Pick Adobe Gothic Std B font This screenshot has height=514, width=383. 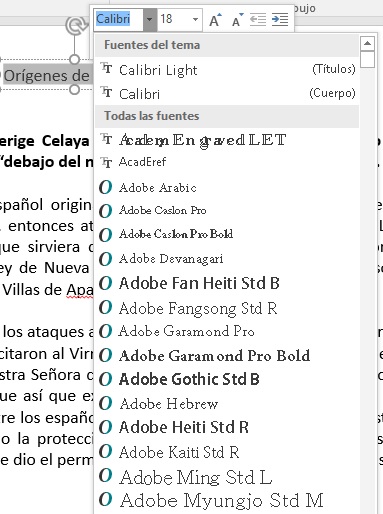(x=227, y=379)
